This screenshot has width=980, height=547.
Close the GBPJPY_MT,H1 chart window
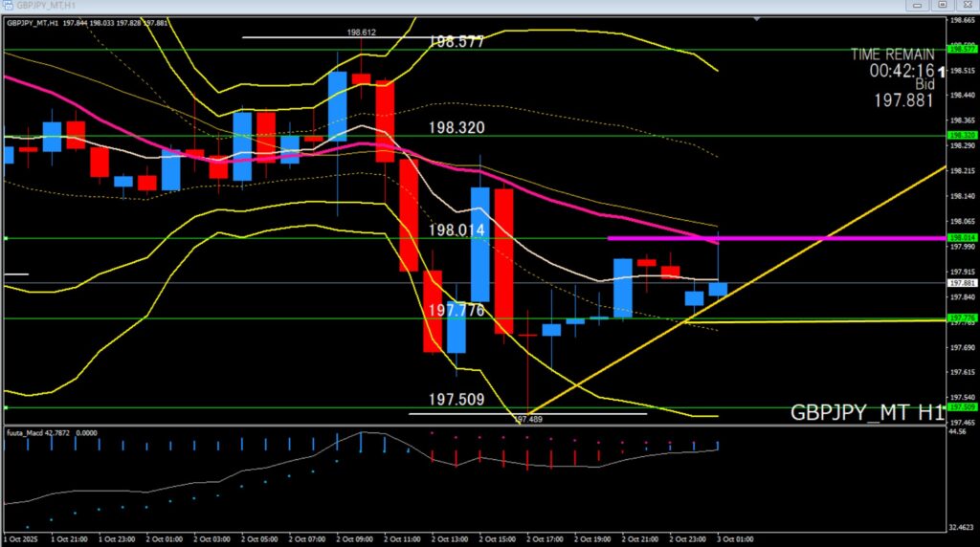(x=968, y=6)
